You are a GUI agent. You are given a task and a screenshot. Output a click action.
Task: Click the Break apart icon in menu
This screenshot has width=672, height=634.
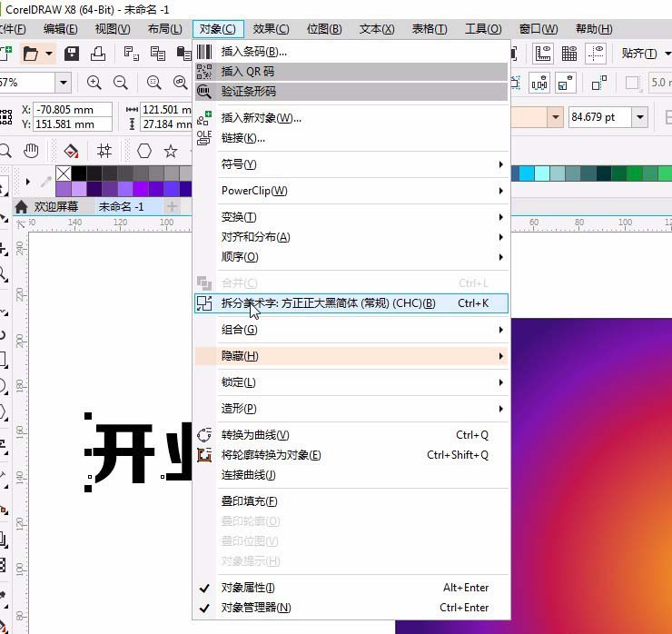click(x=204, y=303)
